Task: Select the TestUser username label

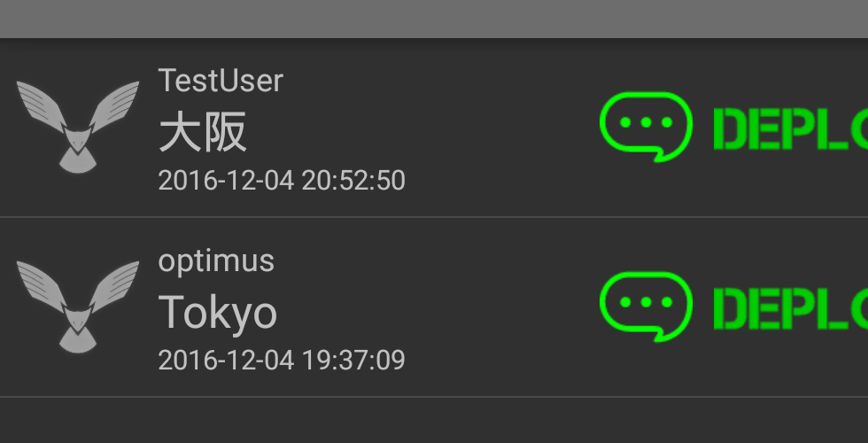Action: point(221,81)
